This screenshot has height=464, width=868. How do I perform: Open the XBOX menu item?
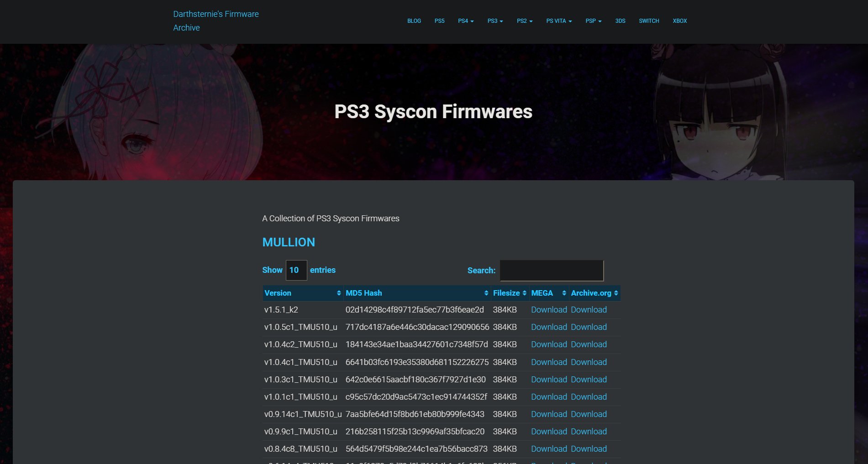(x=679, y=21)
